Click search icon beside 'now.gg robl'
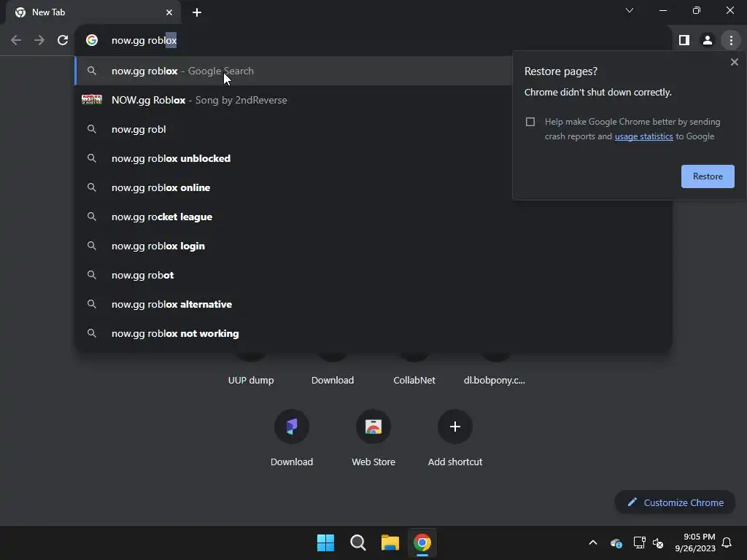This screenshot has width=747, height=560. pos(92,129)
